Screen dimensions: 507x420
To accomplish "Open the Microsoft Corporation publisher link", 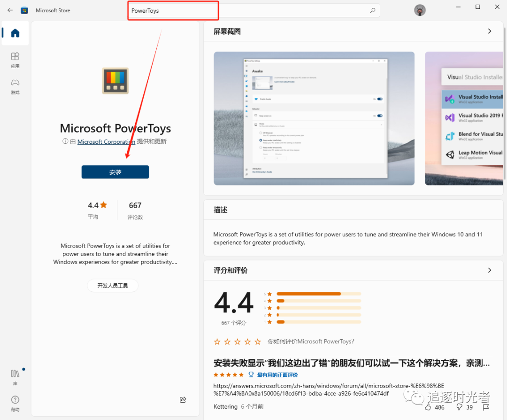I will [106, 141].
